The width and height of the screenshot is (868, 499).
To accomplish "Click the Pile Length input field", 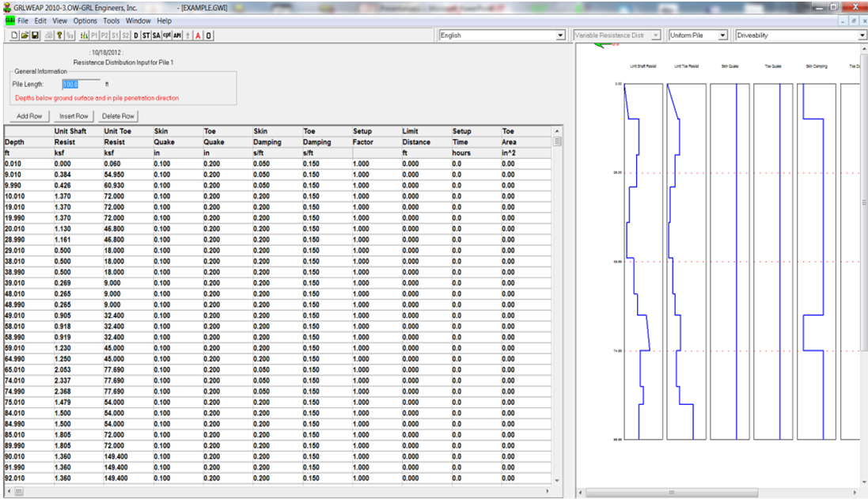I will (x=81, y=84).
